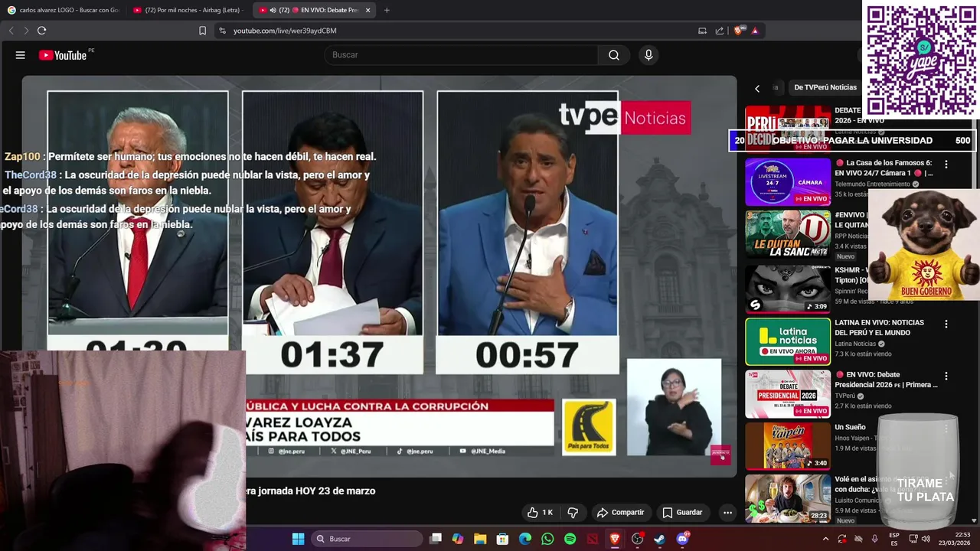Click the live debate video player
Screen dimensions: 980x551
pos(379,276)
